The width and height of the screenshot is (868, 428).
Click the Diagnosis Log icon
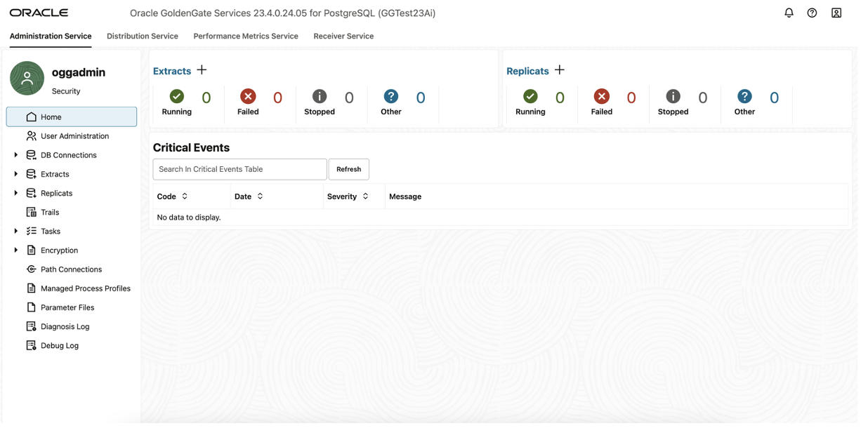(x=31, y=326)
